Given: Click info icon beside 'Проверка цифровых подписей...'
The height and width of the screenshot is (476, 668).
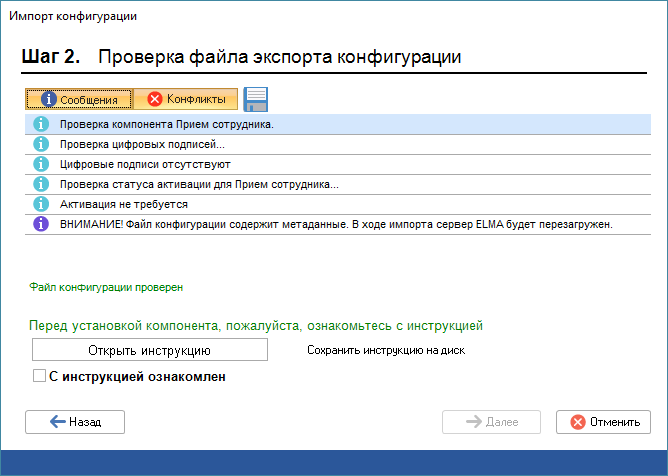Looking at the screenshot, I should (x=41, y=144).
